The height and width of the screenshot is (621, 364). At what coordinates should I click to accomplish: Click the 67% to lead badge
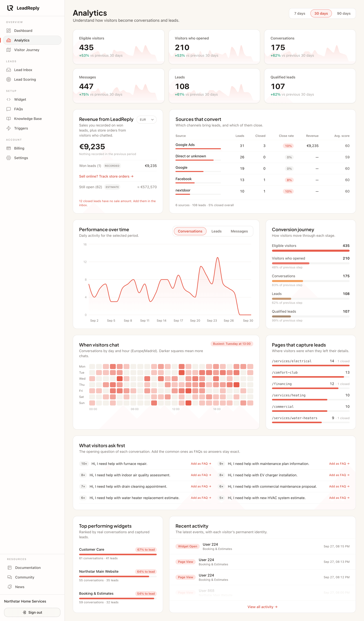[146, 550]
